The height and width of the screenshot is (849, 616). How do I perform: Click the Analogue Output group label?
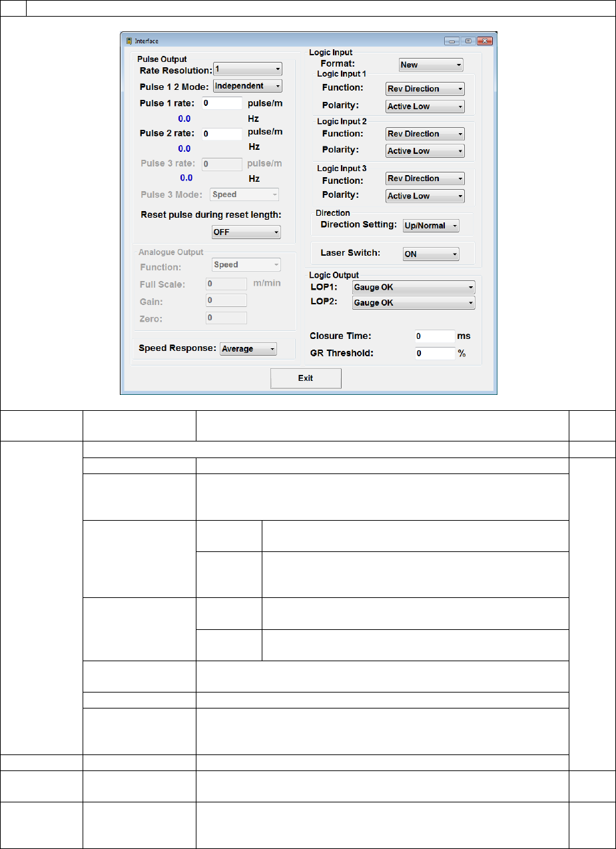pyautogui.click(x=170, y=252)
